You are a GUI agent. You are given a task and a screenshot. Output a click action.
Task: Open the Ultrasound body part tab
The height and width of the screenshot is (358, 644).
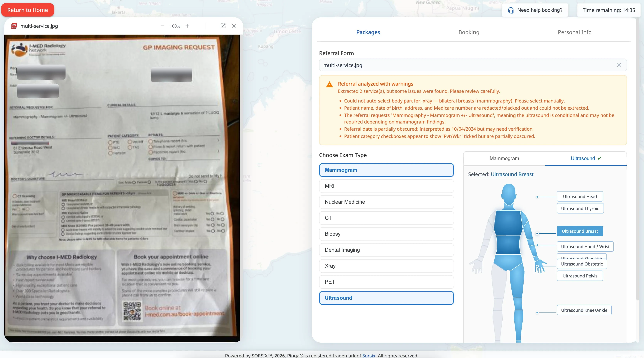click(586, 159)
